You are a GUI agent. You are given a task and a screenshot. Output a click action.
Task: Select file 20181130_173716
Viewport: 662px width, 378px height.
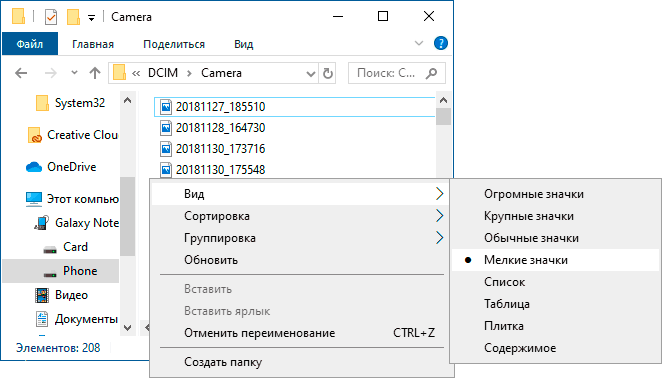click(x=220, y=149)
